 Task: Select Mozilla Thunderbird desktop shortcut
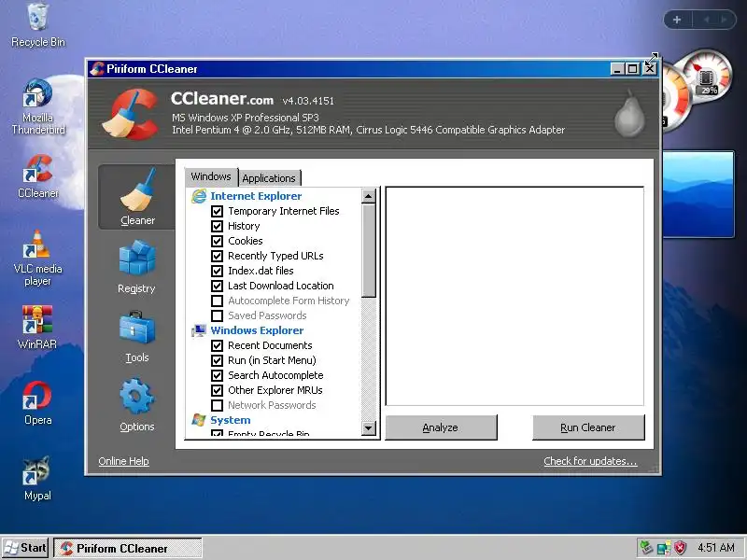coord(38,107)
